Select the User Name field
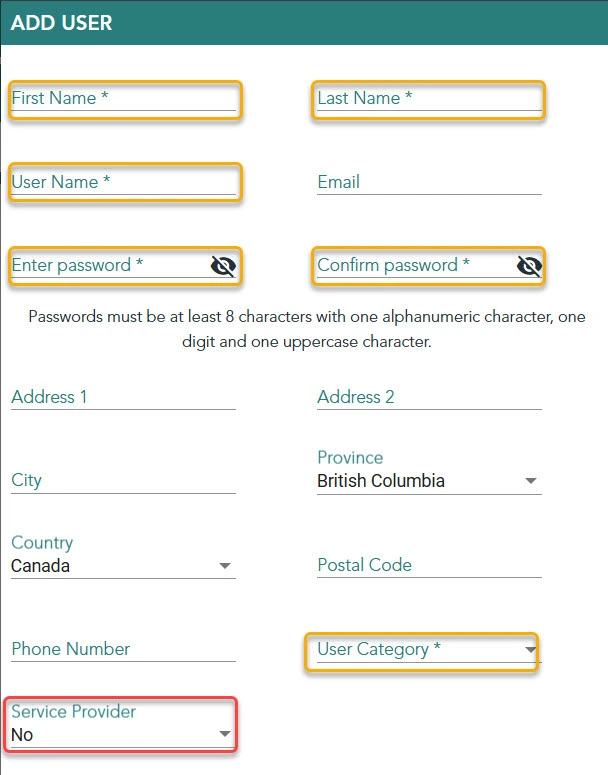The image size is (608, 775). pyautogui.click(x=123, y=183)
